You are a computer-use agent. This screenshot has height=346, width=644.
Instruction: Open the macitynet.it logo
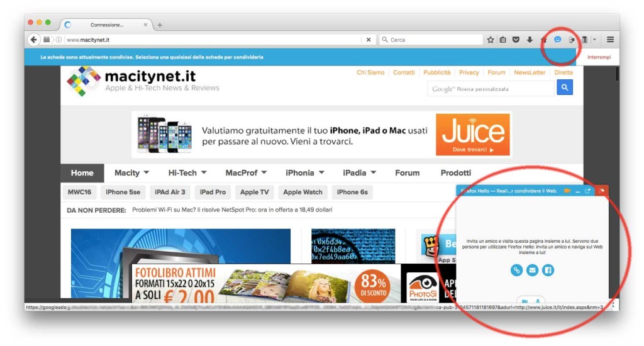(x=143, y=81)
